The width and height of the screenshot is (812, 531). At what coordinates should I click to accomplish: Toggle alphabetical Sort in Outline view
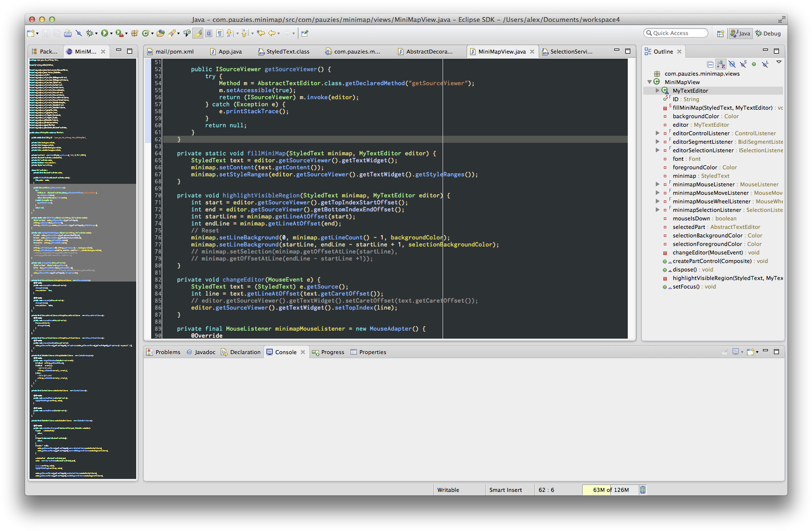coord(721,64)
